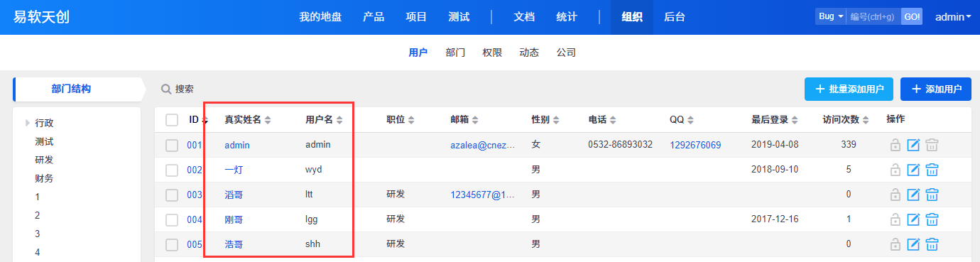Image resolution: width=980 pixels, height=262 pixels.
Task: Edit icon for user ltt
Action: coord(914,195)
